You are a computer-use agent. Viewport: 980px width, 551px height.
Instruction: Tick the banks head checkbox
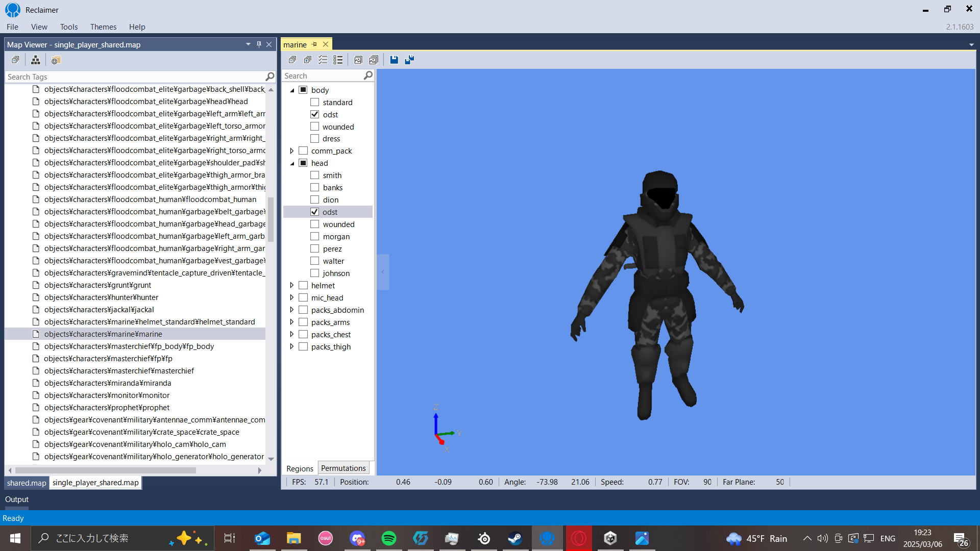point(315,188)
